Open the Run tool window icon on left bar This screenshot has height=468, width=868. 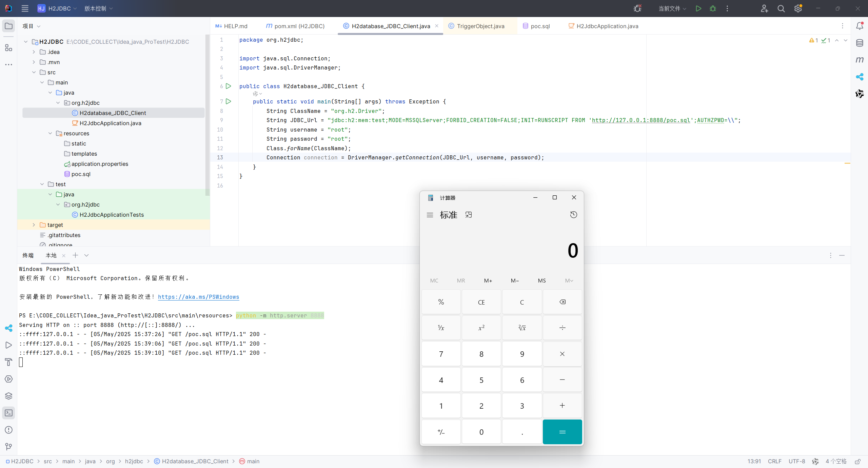tap(9, 345)
